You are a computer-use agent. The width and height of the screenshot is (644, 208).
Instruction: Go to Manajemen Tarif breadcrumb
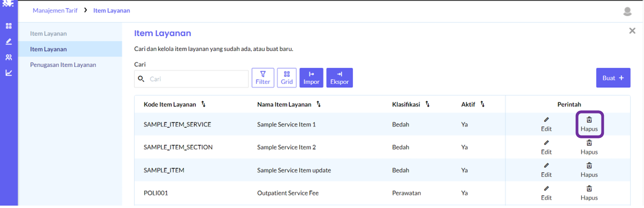point(55,10)
